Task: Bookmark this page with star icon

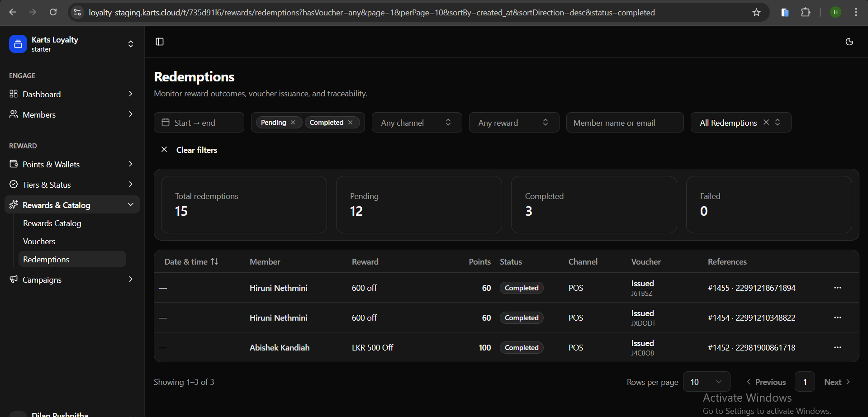Action: pyautogui.click(x=756, y=12)
